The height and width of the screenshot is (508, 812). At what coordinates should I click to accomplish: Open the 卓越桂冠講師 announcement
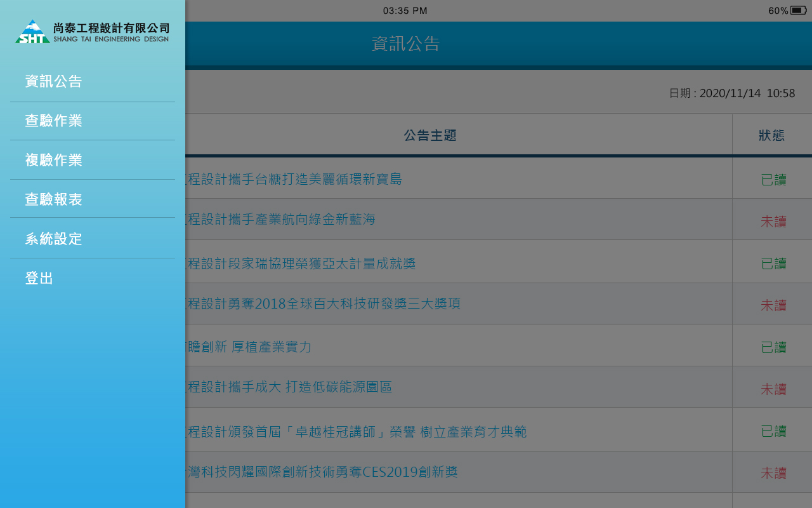point(357,432)
